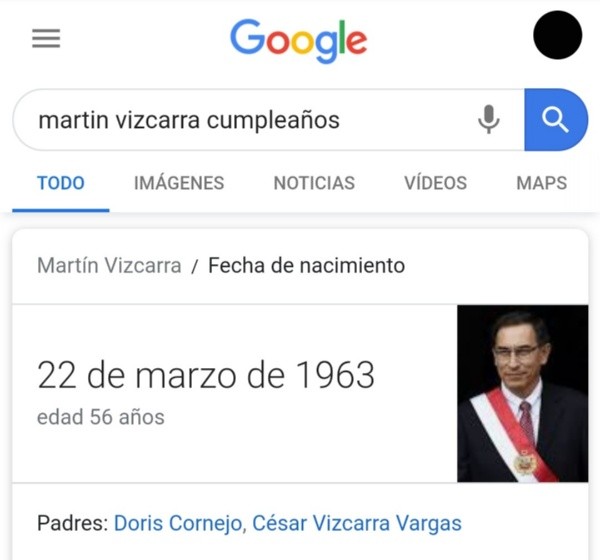Click the edad 56 años text
The width and height of the screenshot is (600, 560).
click(x=101, y=417)
